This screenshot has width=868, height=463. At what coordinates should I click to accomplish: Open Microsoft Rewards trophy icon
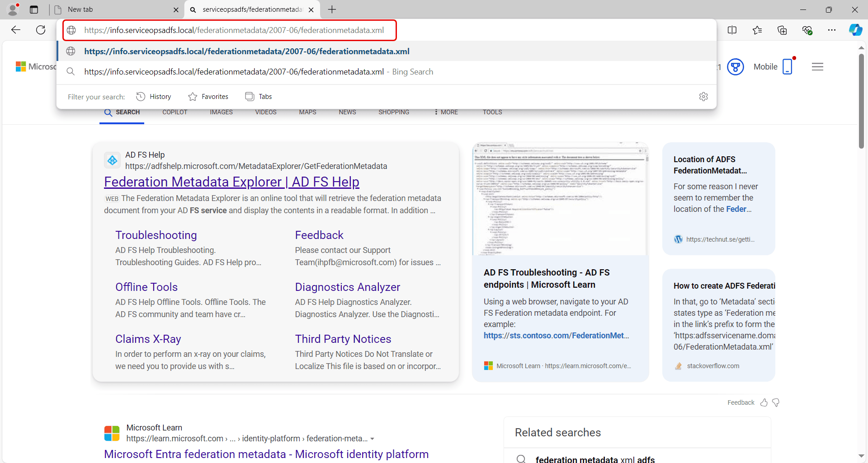(736, 67)
